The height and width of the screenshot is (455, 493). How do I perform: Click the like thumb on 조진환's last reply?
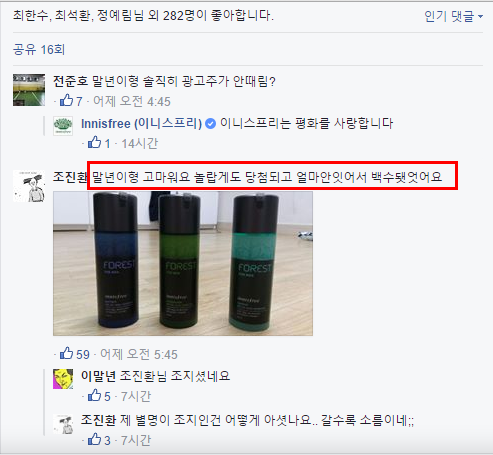tap(94, 440)
